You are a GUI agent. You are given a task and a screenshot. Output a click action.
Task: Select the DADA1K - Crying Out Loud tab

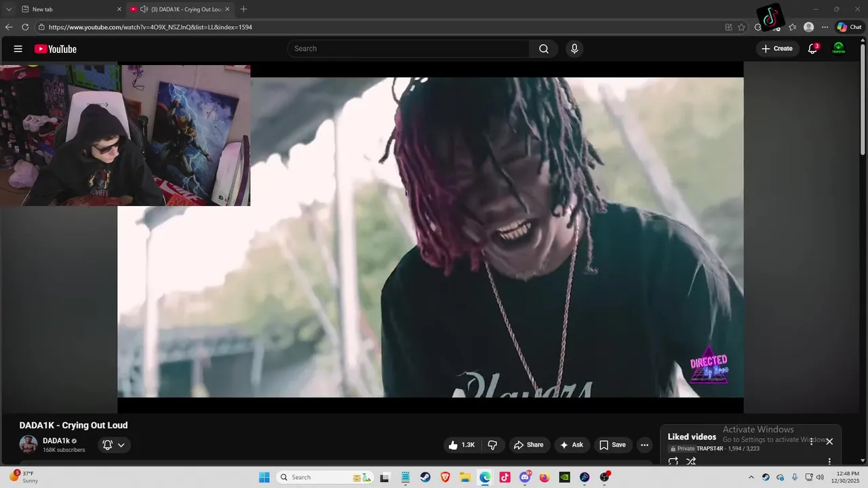[179, 9]
